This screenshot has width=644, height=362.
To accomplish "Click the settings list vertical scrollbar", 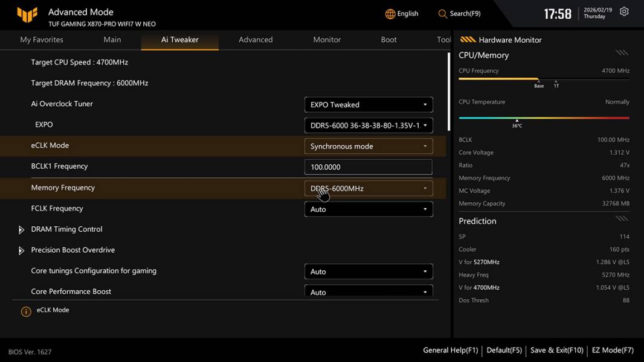I will pos(448,92).
